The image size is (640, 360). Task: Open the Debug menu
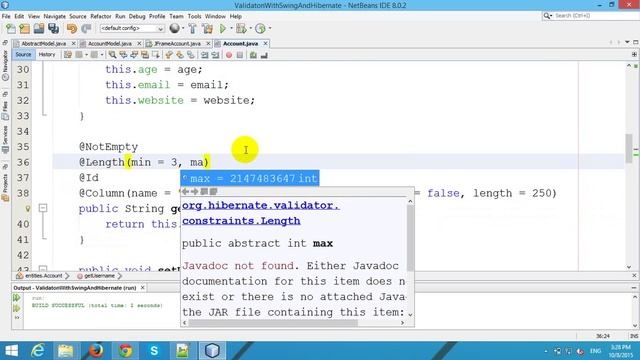pos(137,16)
